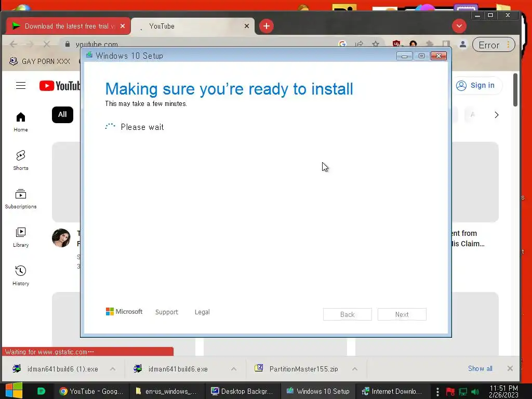Open Desktop Background taskbar item
This screenshot has width=532, height=399.
point(243,391)
